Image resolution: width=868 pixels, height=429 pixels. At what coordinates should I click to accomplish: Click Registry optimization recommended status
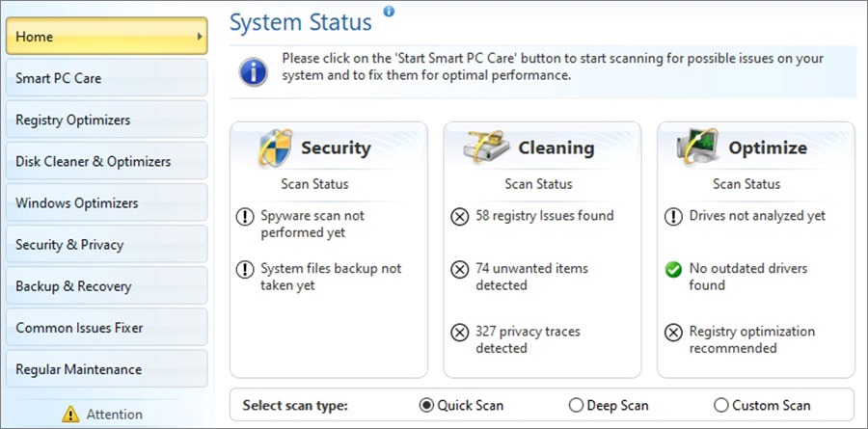[x=751, y=340]
